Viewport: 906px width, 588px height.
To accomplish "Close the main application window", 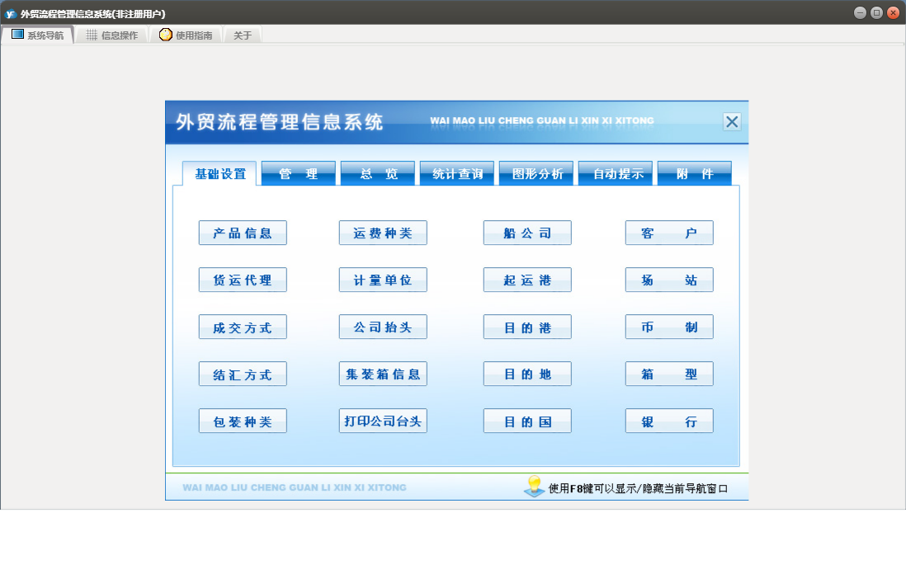I will (893, 12).
